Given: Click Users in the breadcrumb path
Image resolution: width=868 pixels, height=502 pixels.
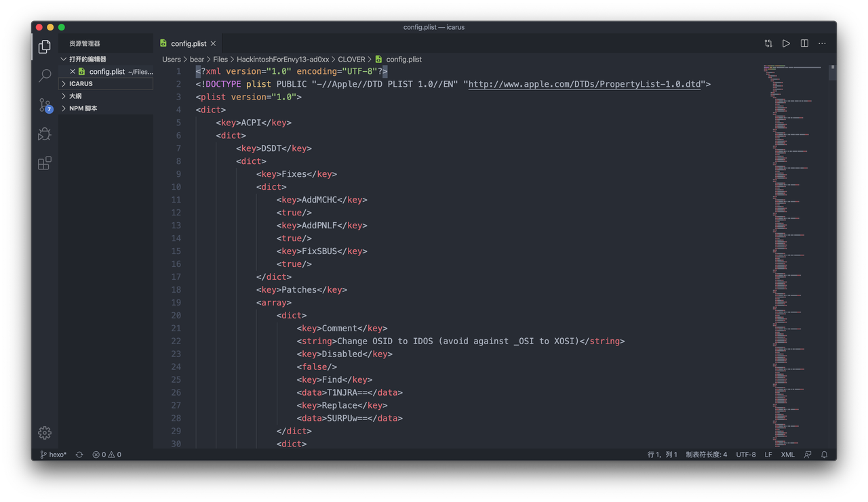Looking at the screenshot, I should coord(172,60).
